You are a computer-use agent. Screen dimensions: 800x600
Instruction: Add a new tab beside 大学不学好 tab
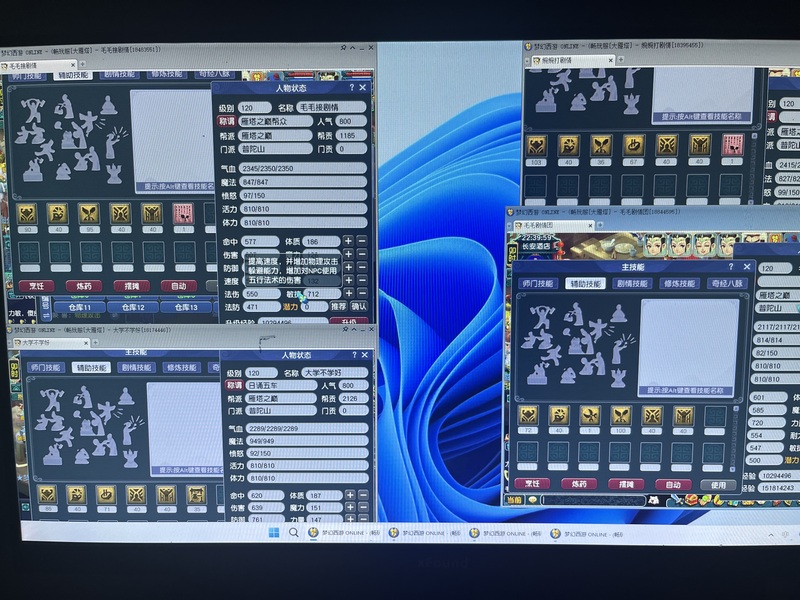(x=95, y=343)
